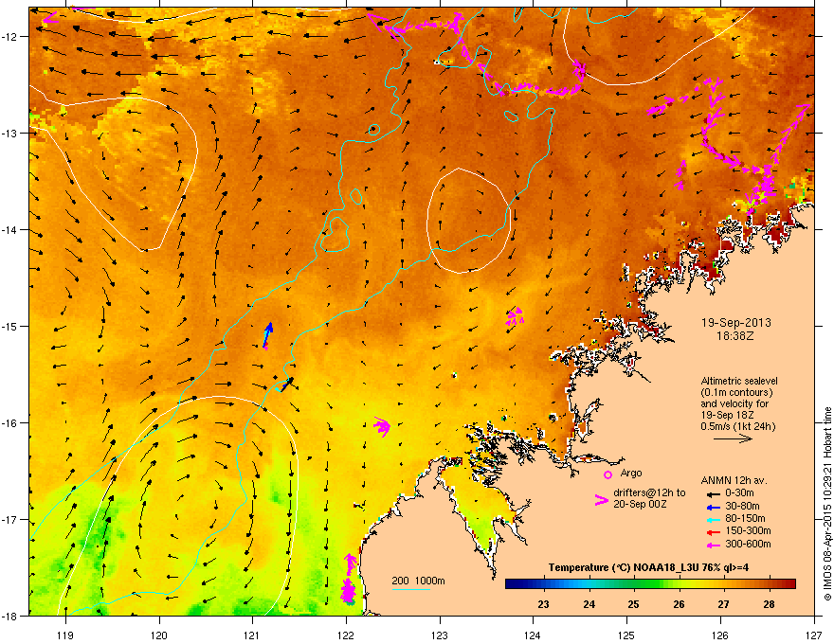The image size is (834, 644).
Task: Click the 0.5m/s velocity scale arrow
Action: point(733,438)
